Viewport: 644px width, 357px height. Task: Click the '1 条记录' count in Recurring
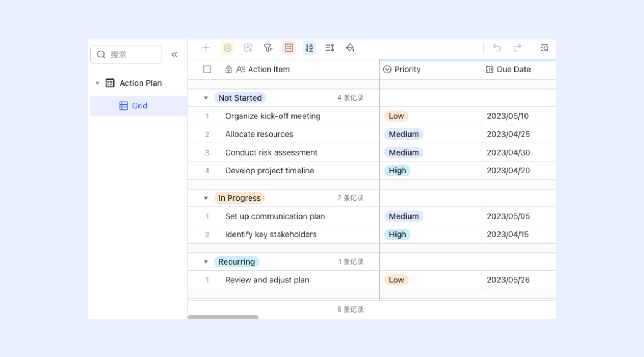pyautogui.click(x=351, y=262)
